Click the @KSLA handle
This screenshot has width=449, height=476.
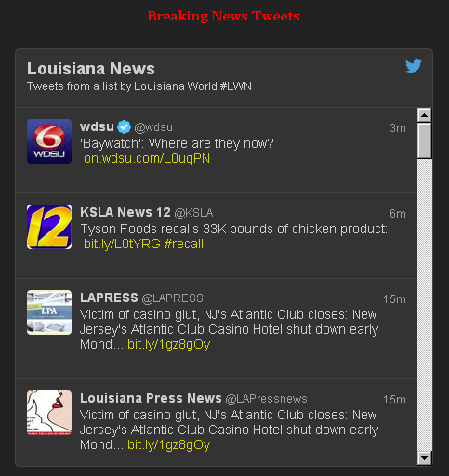pos(193,213)
